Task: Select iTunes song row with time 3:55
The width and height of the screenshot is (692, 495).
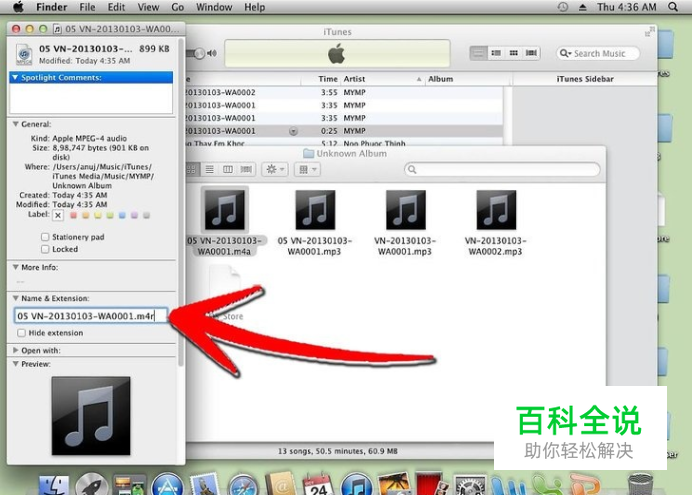Action: point(344,92)
